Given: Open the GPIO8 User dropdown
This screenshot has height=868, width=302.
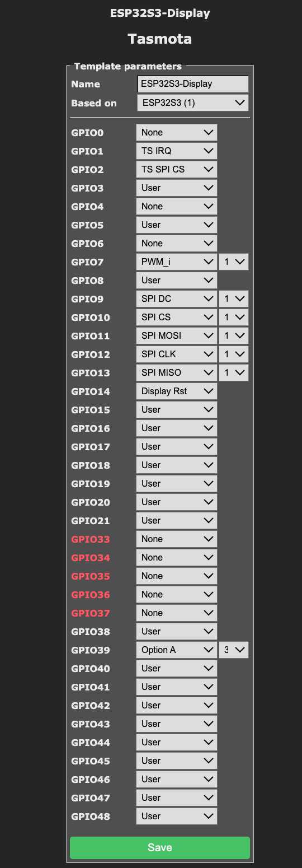Looking at the screenshot, I should coord(177,281).
